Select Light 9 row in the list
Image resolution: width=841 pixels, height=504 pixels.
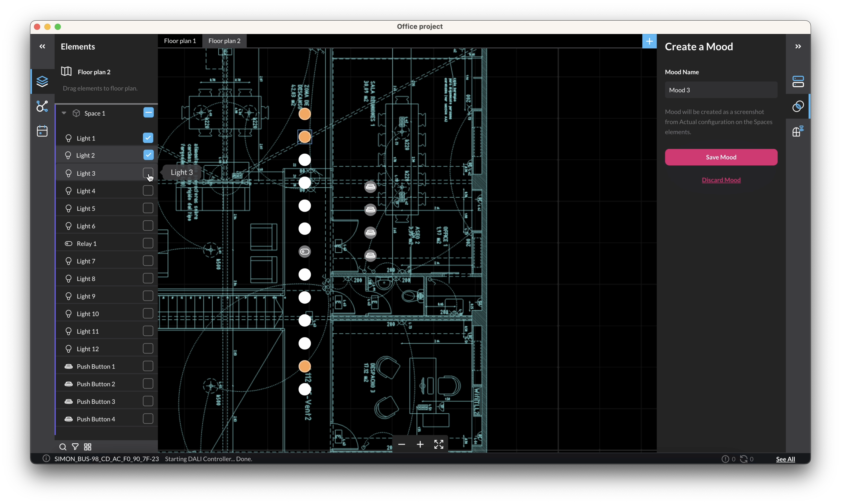[x=106, y=296]
